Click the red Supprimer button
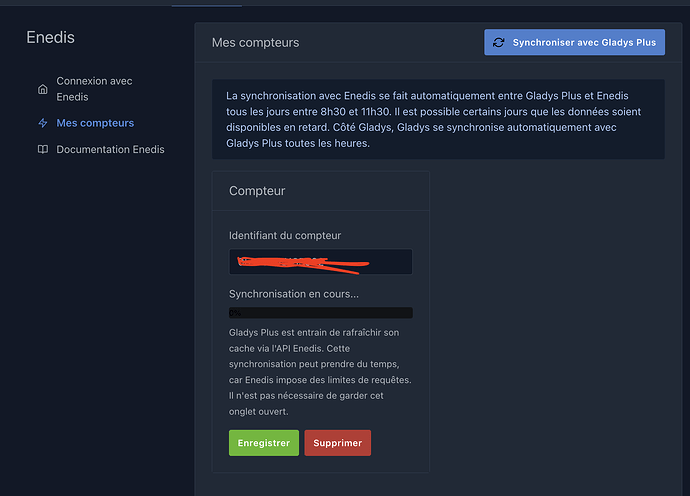 tap(338, 443)
